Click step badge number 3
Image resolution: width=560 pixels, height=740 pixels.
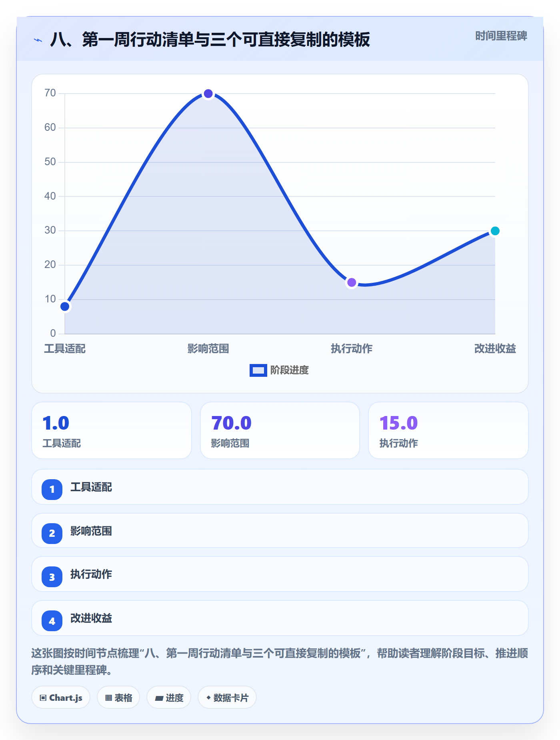coord(52,577)
